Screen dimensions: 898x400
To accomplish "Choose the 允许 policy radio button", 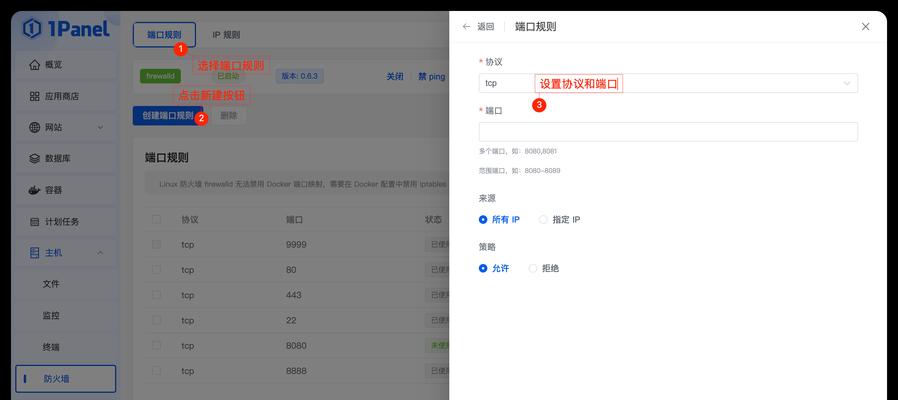I will 483,268.
